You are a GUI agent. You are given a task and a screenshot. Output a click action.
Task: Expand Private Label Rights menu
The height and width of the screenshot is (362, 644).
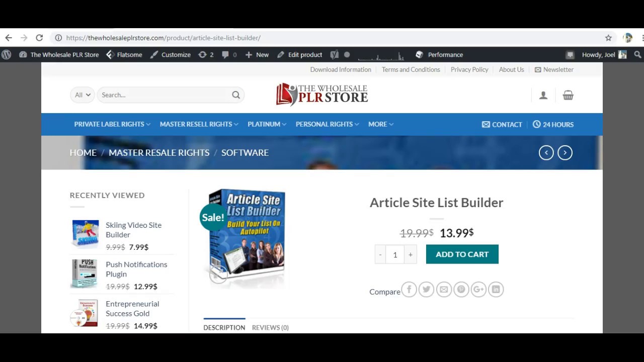click(x=112, y=124)
